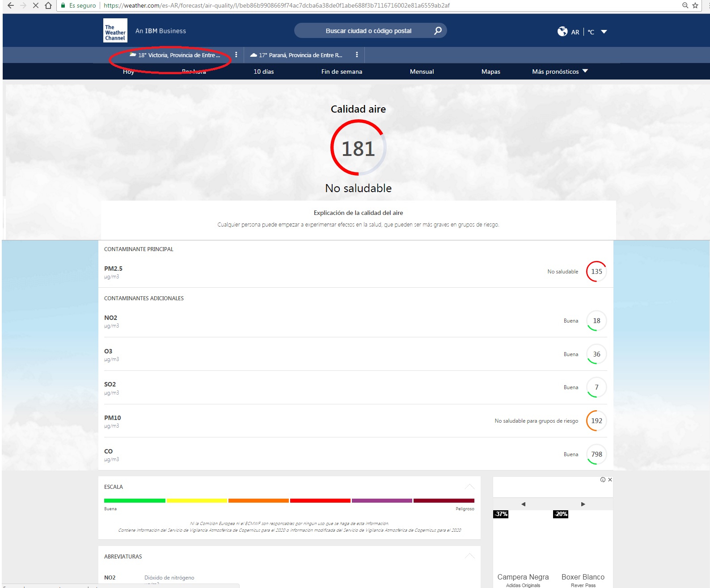This screenshot has width=710, height=588.
Task: Close the advertisement with X
Action: 610,479
